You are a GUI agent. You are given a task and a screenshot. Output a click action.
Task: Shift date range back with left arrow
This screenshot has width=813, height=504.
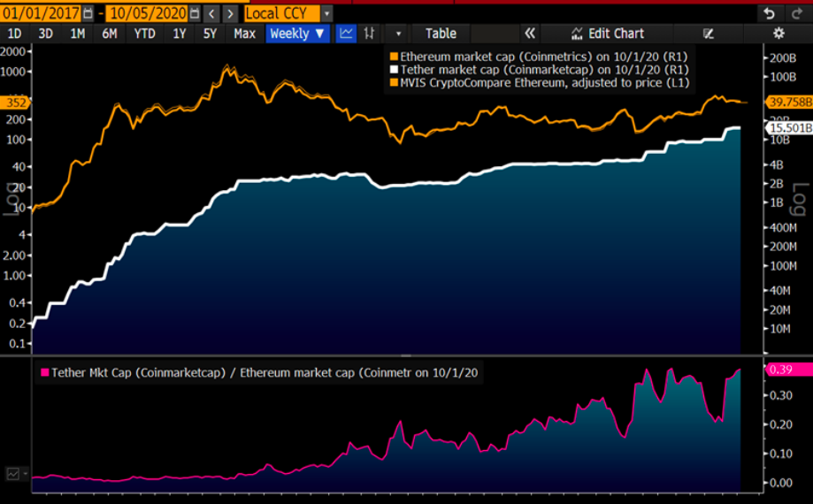[211, 13]
